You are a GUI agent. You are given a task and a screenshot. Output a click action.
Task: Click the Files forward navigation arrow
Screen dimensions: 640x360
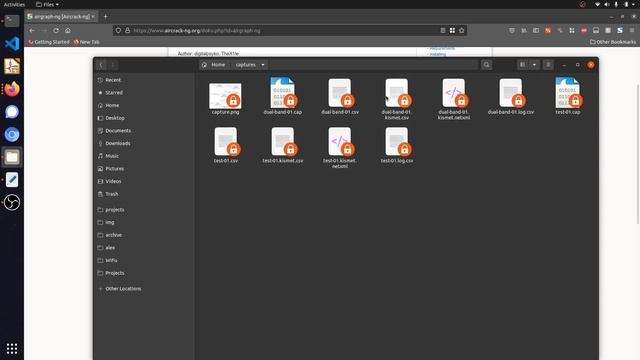[x=113, y=65]
